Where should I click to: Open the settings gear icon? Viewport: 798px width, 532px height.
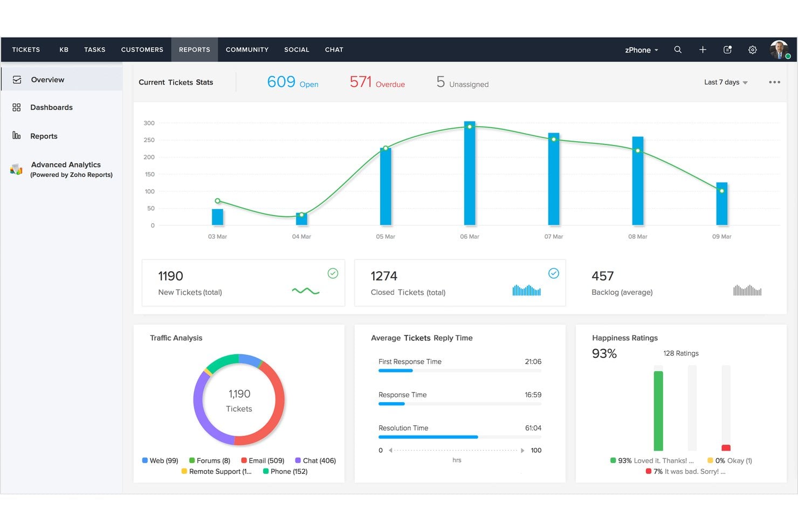(752, 50)
